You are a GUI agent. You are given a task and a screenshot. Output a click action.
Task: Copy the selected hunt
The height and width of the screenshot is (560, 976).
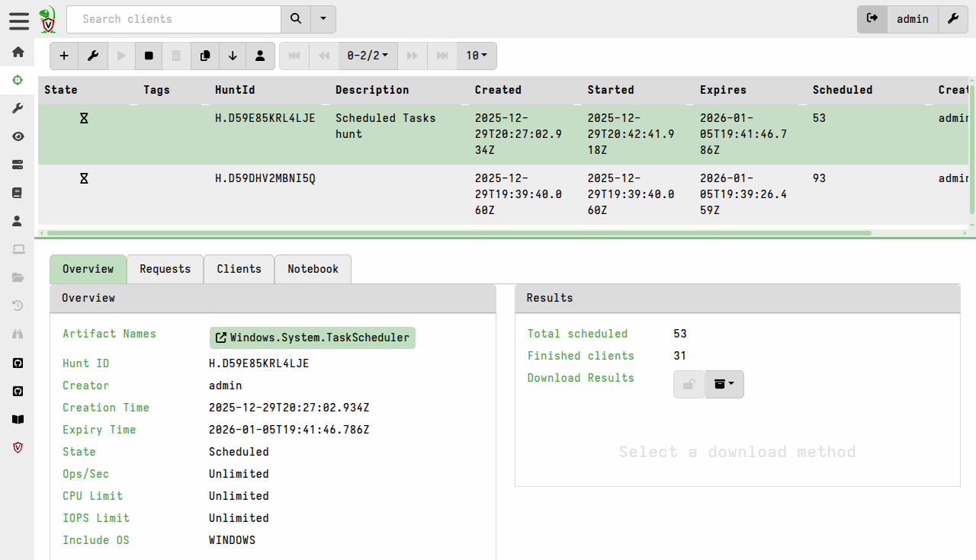204,56
